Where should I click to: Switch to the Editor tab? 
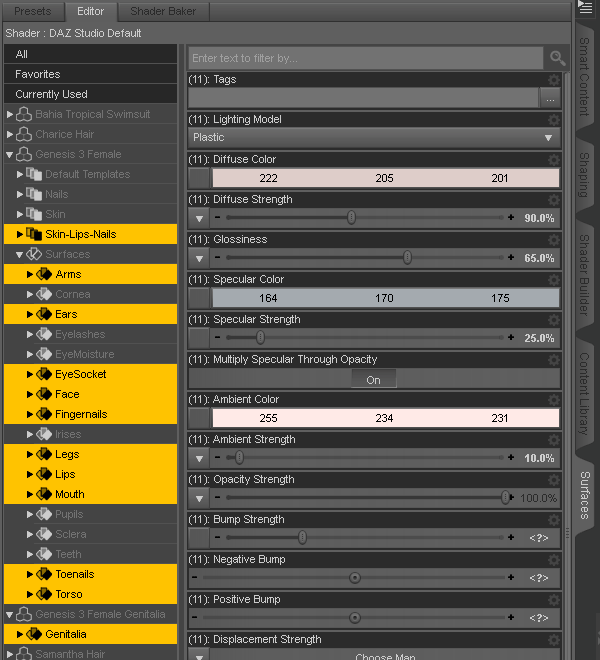point(90,11)
